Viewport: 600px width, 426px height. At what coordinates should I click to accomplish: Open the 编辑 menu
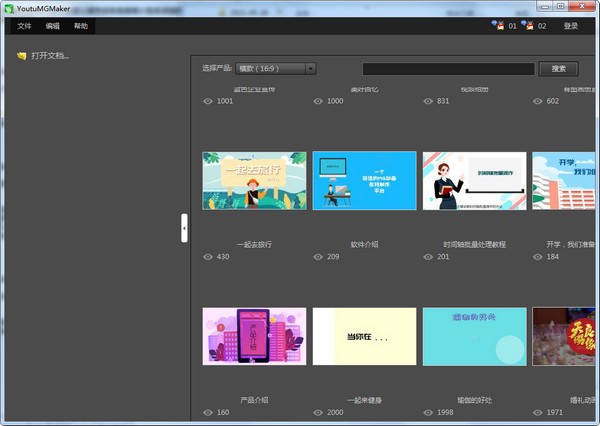click(53, 26)
